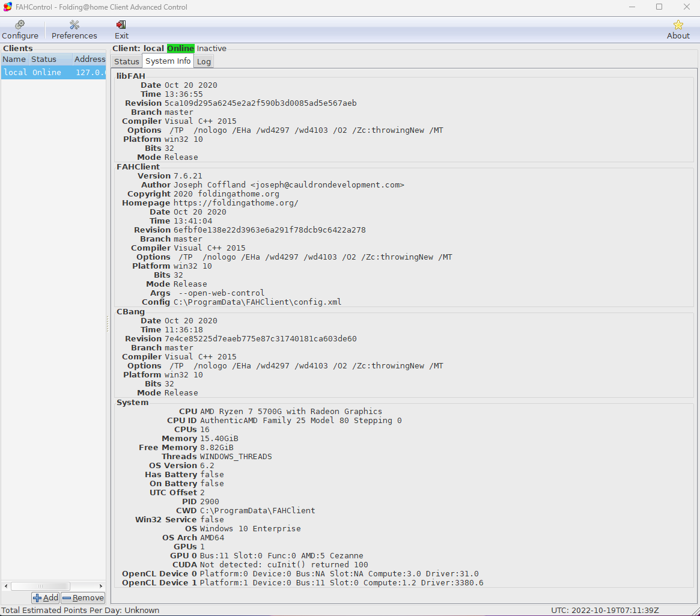This screenshot has height=616, width=700.
Task: Open Preferences tools icon
Action: coord(74,25)
